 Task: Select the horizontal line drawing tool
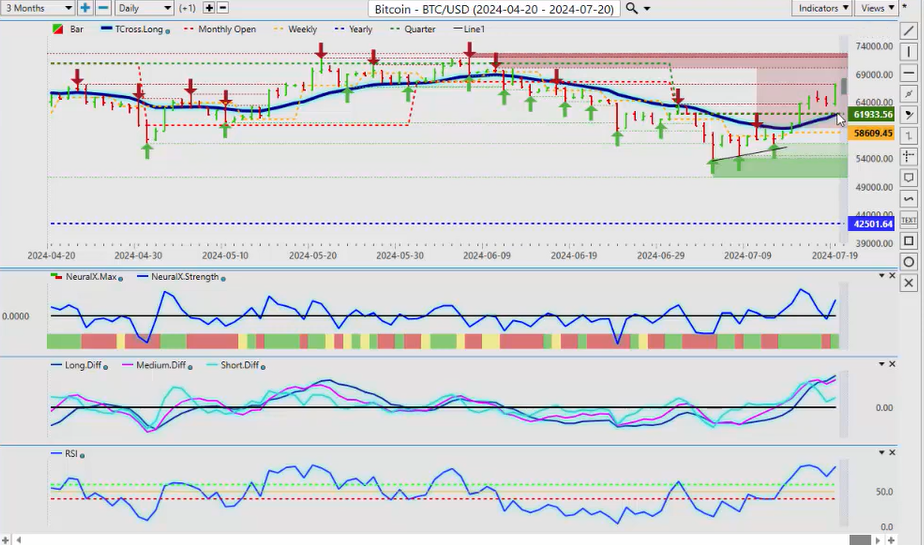pos(909,73)
